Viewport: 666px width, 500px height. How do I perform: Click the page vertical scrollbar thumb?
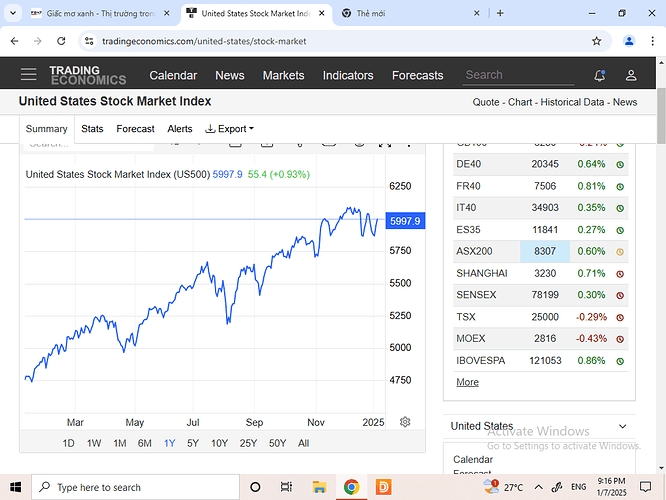661,116
